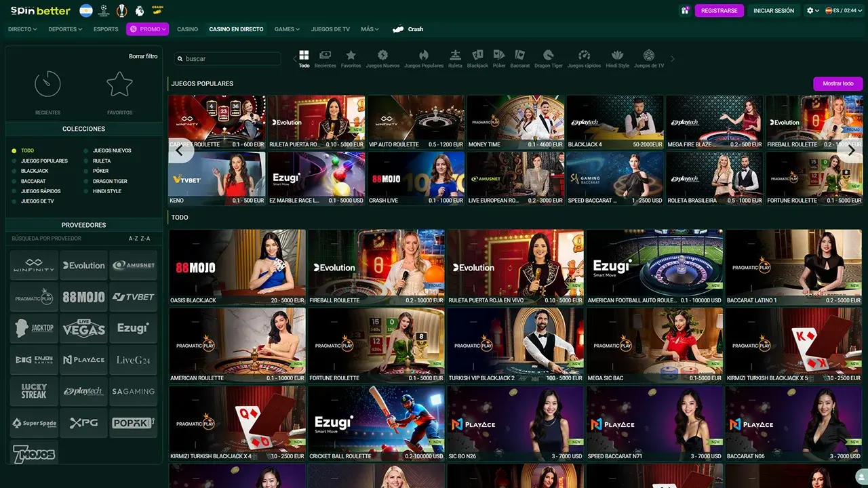Screen dimensions: 868x488
Task: Open the Crash menu item with plane icon
Action: click(408, 29)
